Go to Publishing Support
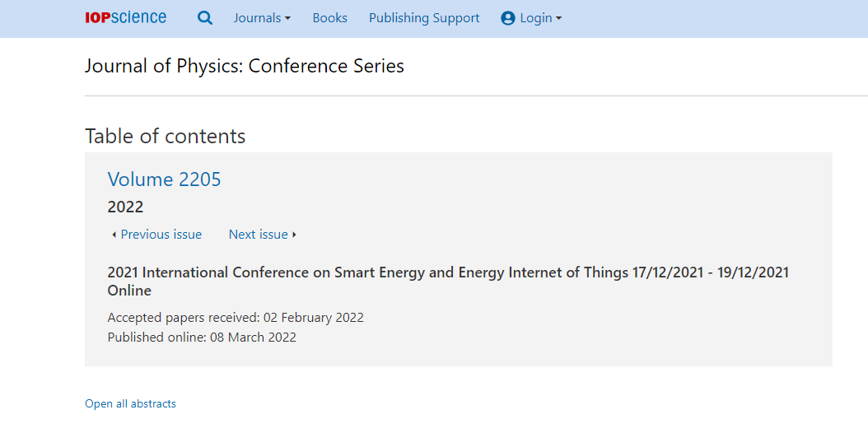 [x=424, y=18]
